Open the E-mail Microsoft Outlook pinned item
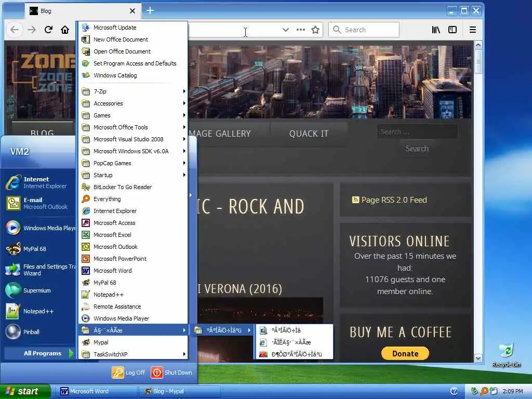The image size is (532, 399). pyautogui.click(x=39, y=203)
